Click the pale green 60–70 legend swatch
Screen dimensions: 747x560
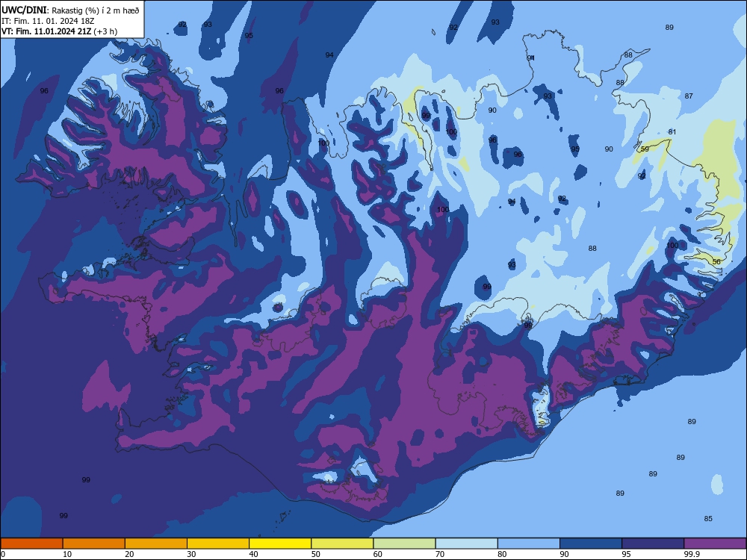point(404,544)
